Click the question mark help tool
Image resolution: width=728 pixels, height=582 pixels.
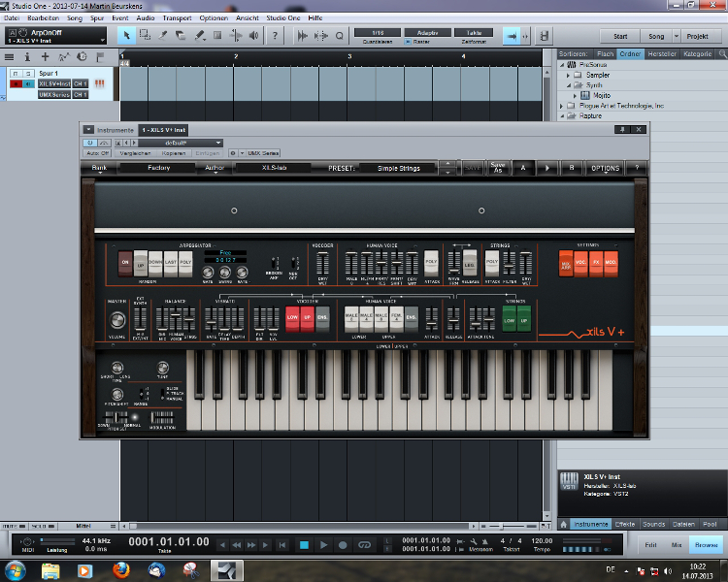pyautogui.click(x=275, y=36)
